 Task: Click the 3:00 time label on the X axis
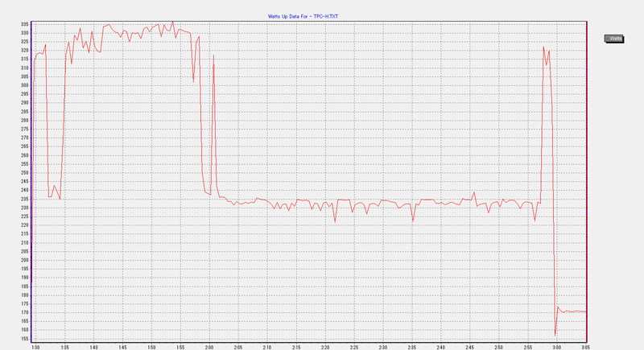(x=556, y=347)
